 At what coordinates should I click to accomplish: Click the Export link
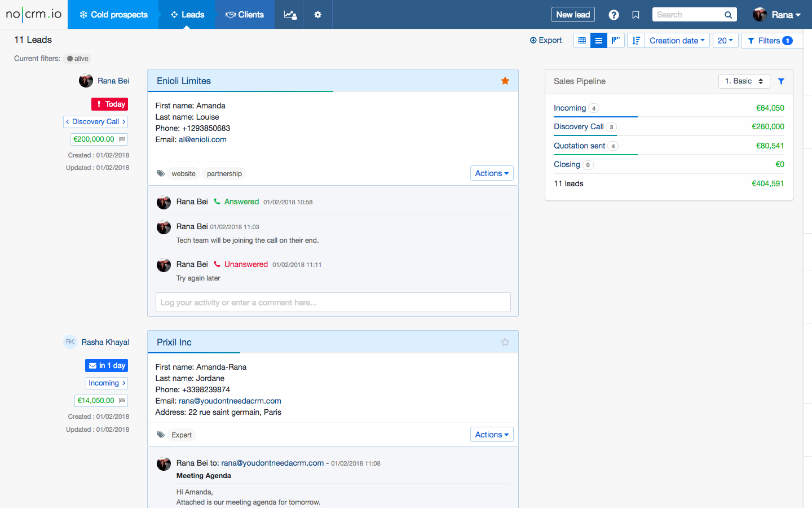coord(546,41)
